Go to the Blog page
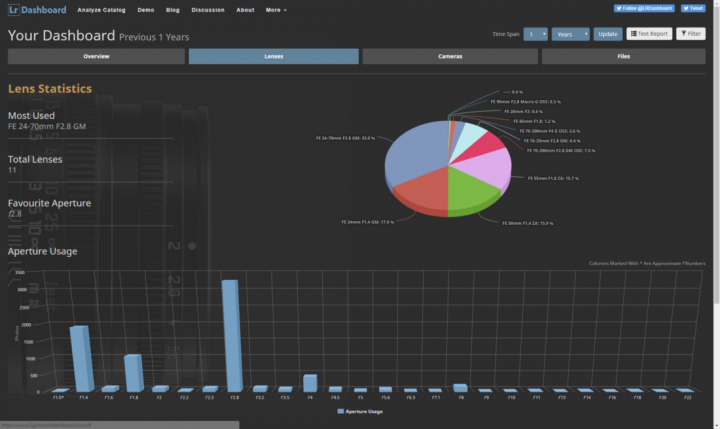This screenshot has height=429, width=720. (173, 10)
